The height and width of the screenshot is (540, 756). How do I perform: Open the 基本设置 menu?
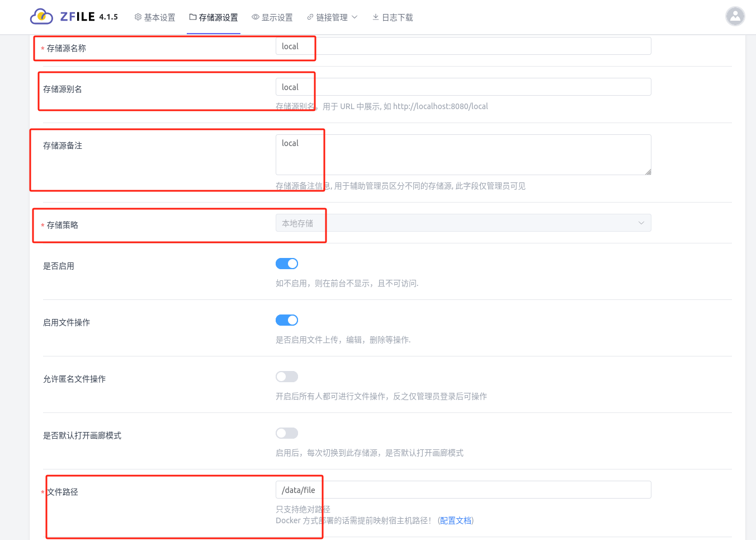coord(155,17)
